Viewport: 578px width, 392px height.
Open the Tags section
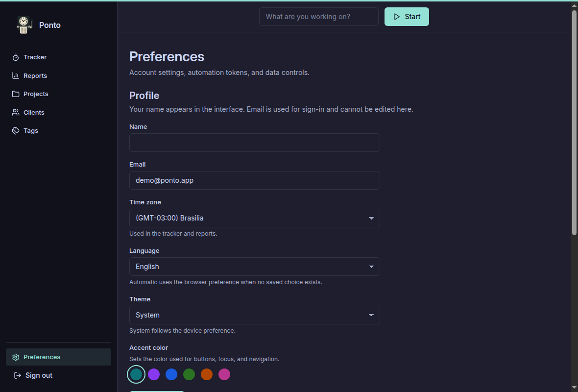coord(58,131)
